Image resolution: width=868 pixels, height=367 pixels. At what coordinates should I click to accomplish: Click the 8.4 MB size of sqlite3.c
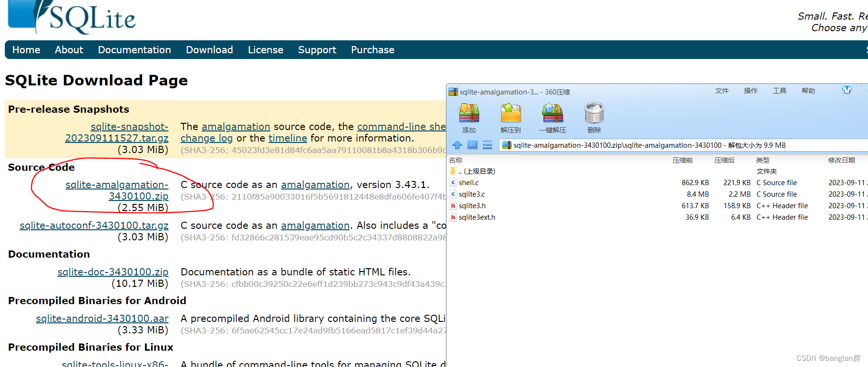click(698, 194)
